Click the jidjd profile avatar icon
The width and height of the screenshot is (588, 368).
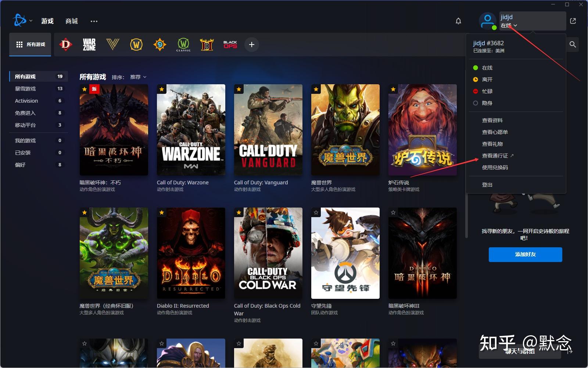click(488, 21)
